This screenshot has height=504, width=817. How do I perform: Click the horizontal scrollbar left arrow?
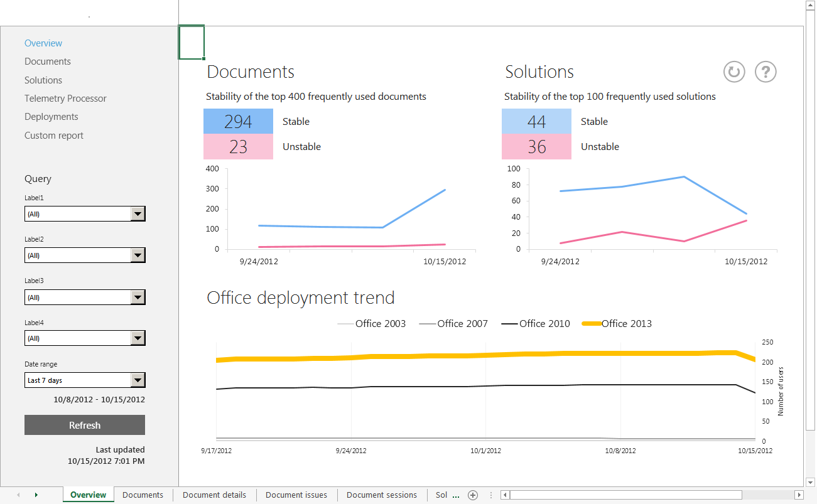pos(504,495)
